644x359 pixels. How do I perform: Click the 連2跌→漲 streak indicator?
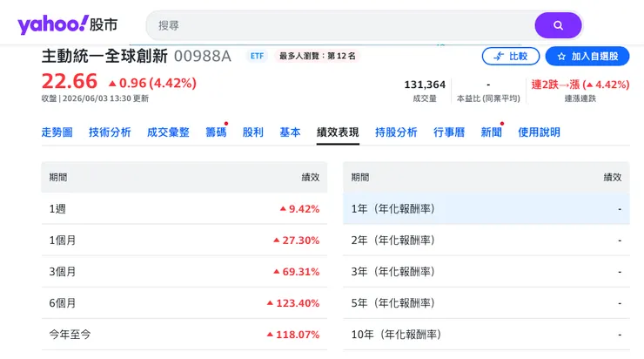(580, 85)
